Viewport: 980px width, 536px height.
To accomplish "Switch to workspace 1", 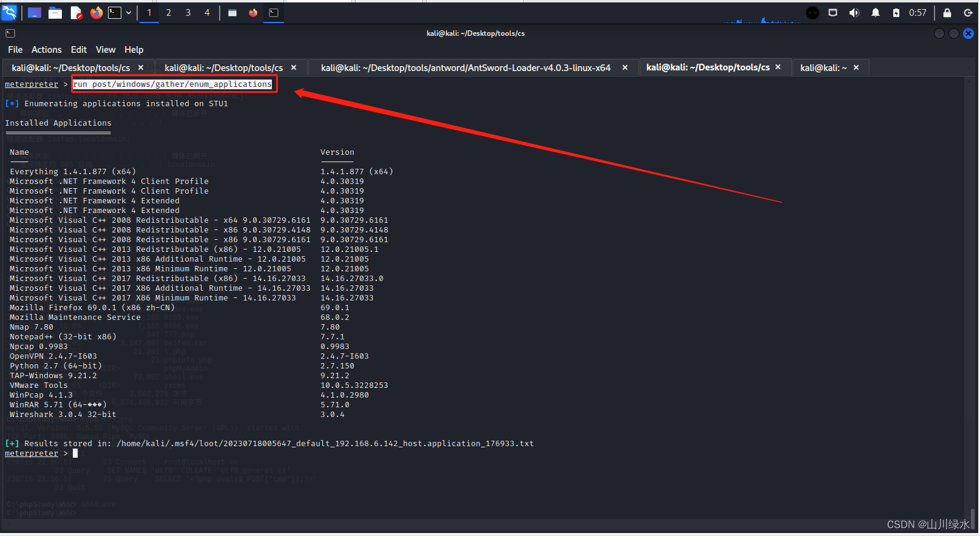I will point(149,13).
